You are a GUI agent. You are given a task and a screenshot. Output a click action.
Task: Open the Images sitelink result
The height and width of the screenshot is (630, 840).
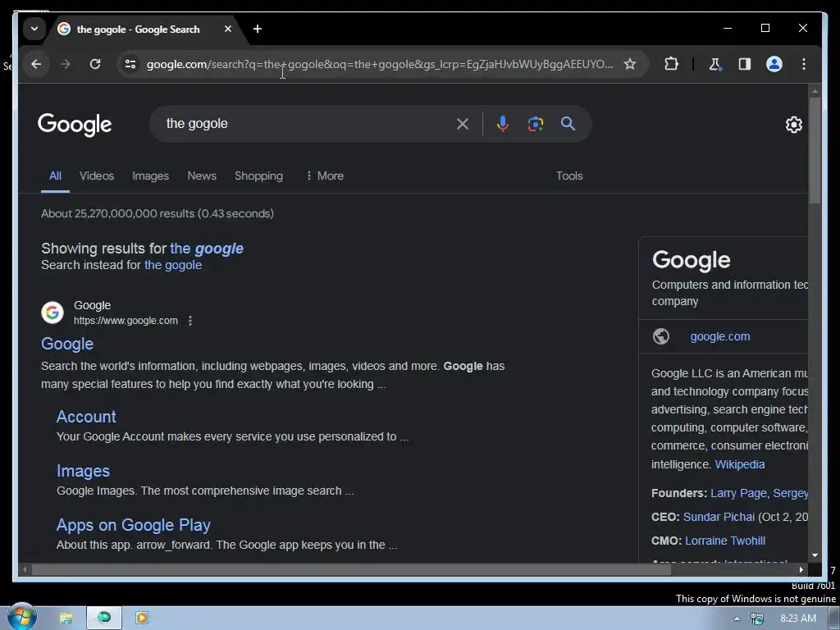tap(83, 471)
